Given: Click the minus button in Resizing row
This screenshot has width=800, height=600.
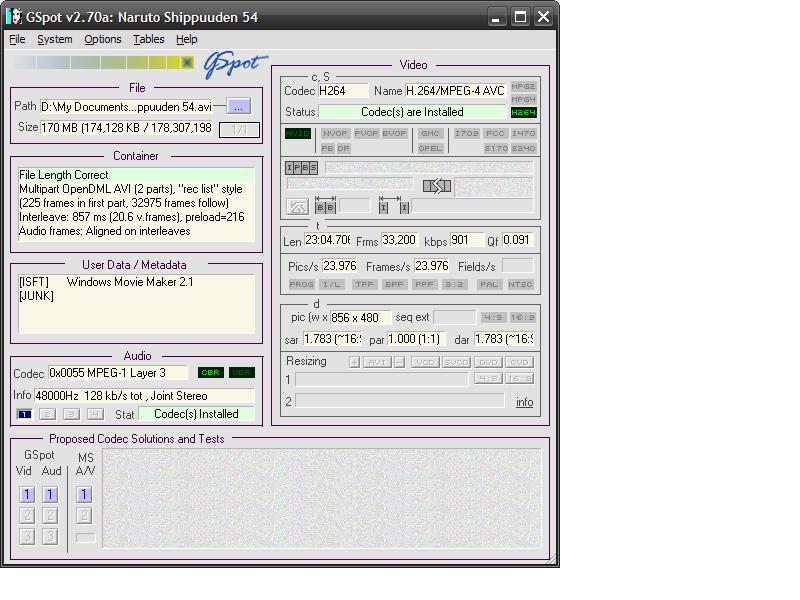Looking at the screenshot, I should tap(399, 362).
